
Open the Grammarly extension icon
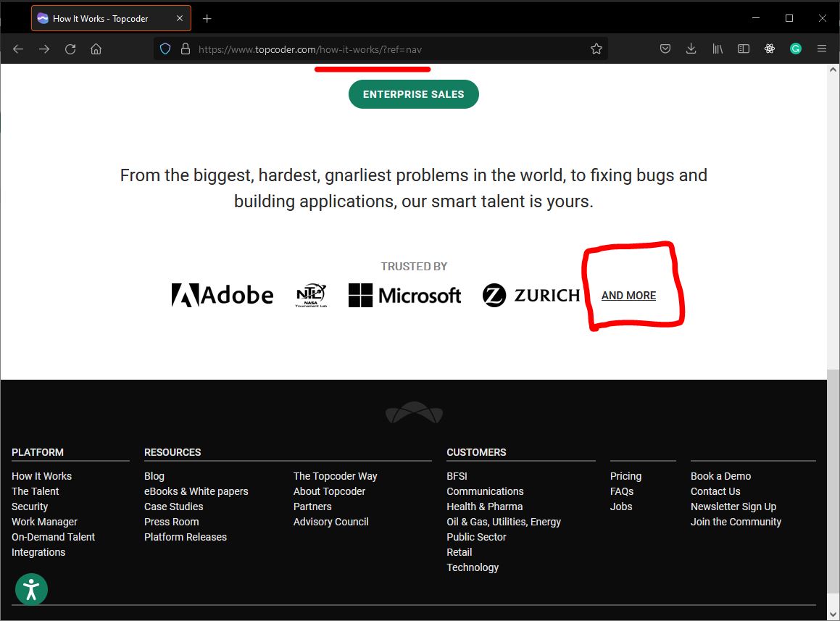click(x=796, y=49)
